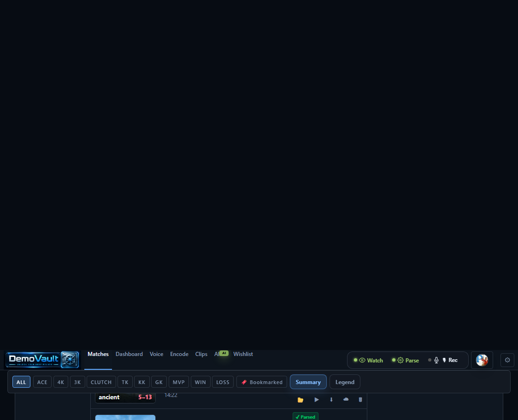Go to the Encode tab
518x420 pixels.
[179, 354]
